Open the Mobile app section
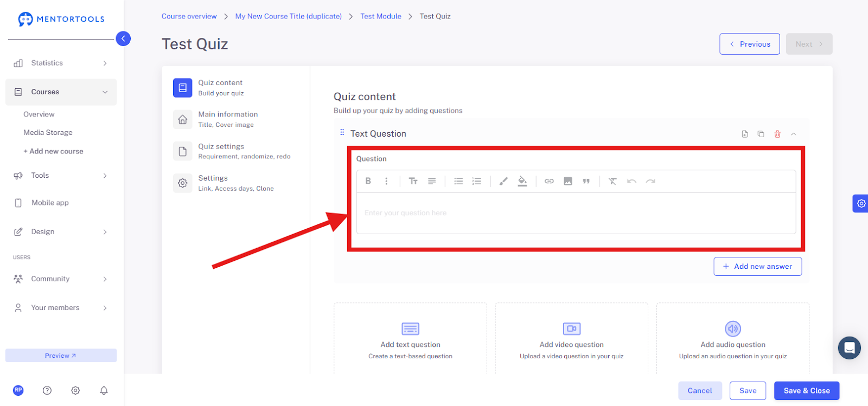The width and height of the screenshot is (868, 406). tap(61, 203)
